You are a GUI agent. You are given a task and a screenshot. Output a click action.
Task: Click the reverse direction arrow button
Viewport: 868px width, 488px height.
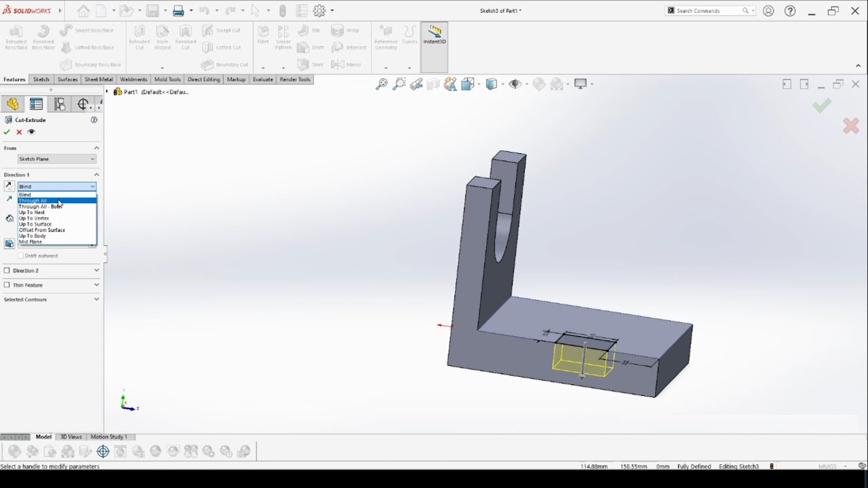(x=9, y=186)
